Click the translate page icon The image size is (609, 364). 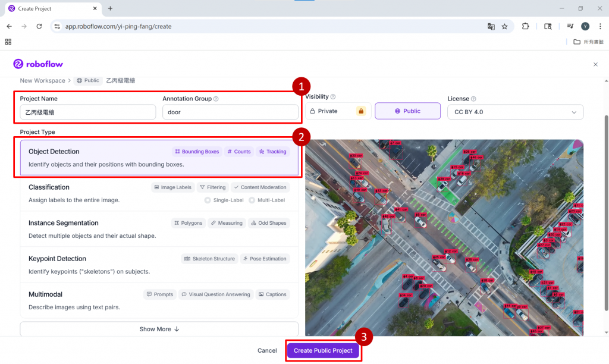491,26
